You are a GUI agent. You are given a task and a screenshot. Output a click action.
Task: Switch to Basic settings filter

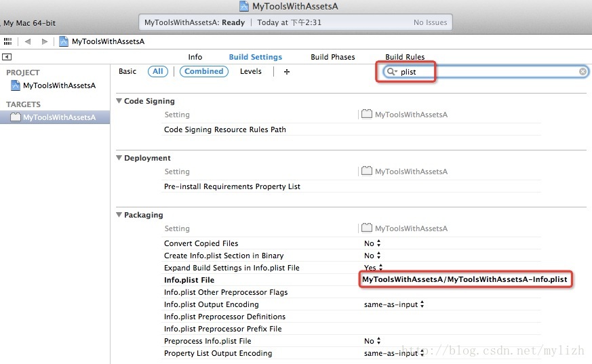[127, 71]
